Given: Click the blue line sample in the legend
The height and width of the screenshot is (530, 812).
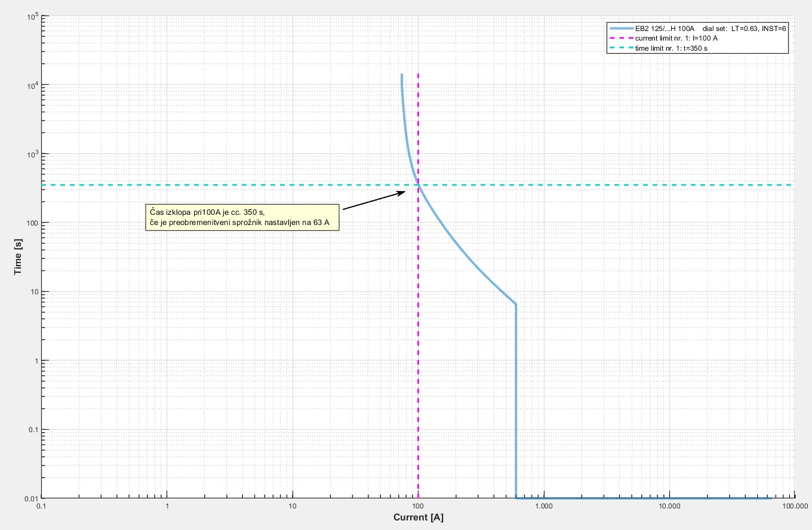Looking at the screenshot, I should point(619,28).
